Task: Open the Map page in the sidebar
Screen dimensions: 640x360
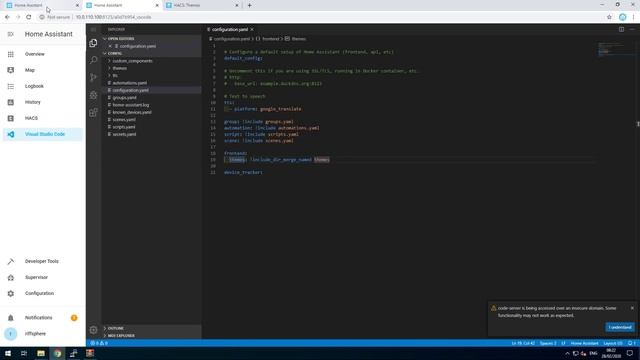Action: [x=42, y=70]
